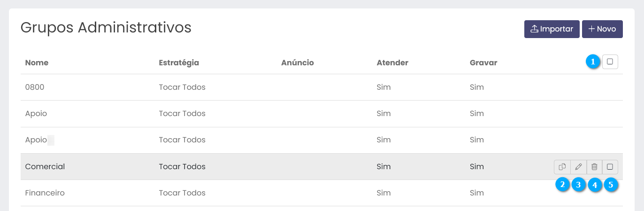Click the Gravar column header
The height and width of the screenshot is (211, 644).
point(483,63)
